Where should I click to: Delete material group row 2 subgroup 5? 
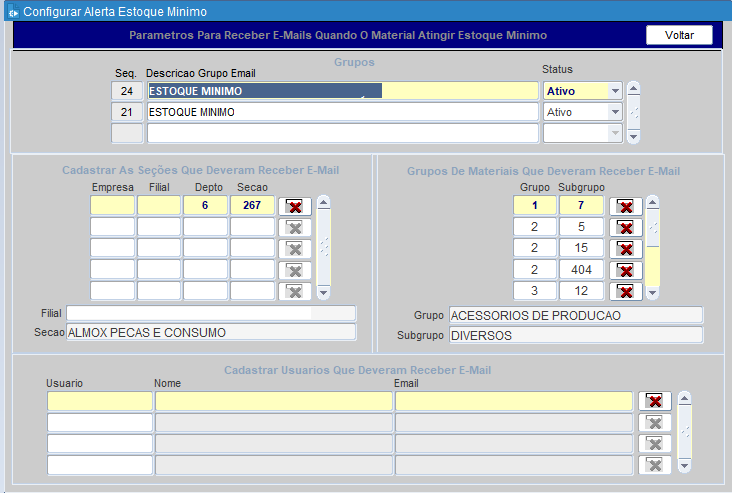(x=626, y=227)
